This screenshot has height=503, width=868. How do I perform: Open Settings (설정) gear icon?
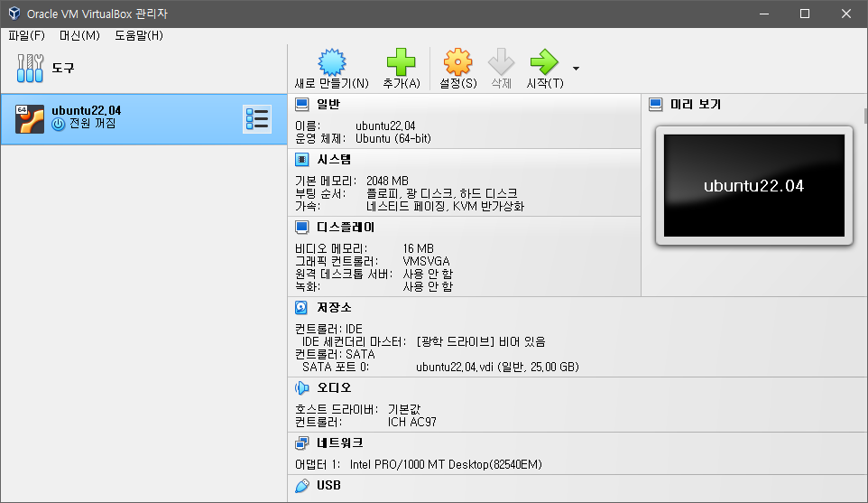(x=457, y=62)
